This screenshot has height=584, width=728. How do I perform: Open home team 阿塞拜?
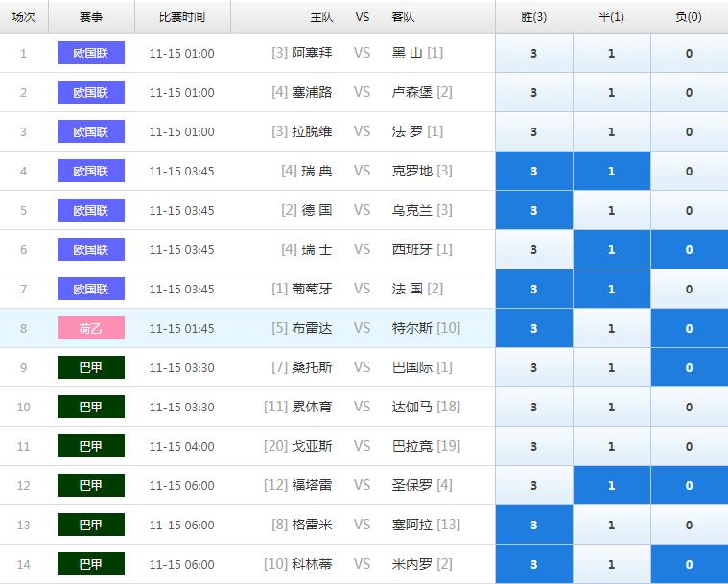[x=312, y=53]
